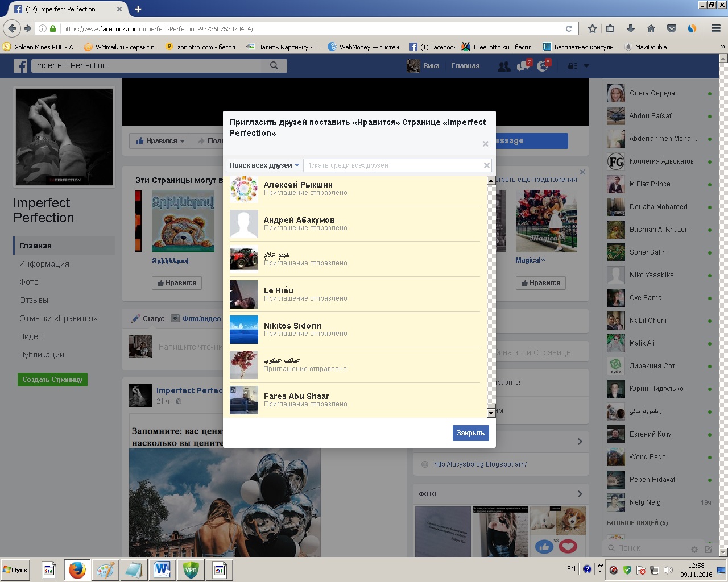Open privacy shortcuts lock icon
This screenshot has width=728, height=582.
point(573,66)
